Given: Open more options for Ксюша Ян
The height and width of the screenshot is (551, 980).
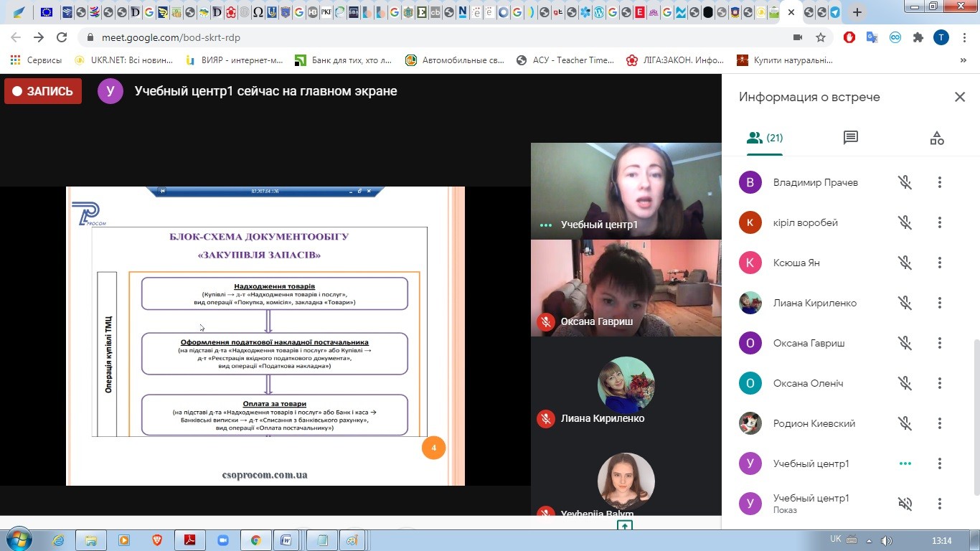Looking at the screenshot, I should tap(940, 263).
